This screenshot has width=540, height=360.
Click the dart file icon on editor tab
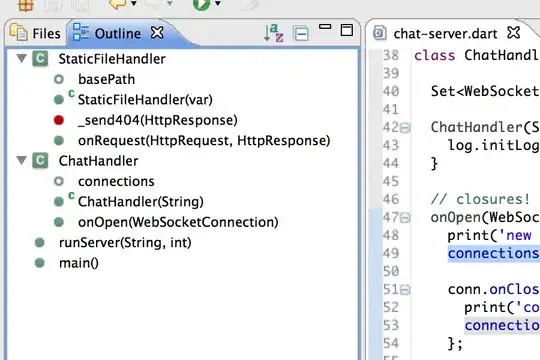(x=380, y=33)
